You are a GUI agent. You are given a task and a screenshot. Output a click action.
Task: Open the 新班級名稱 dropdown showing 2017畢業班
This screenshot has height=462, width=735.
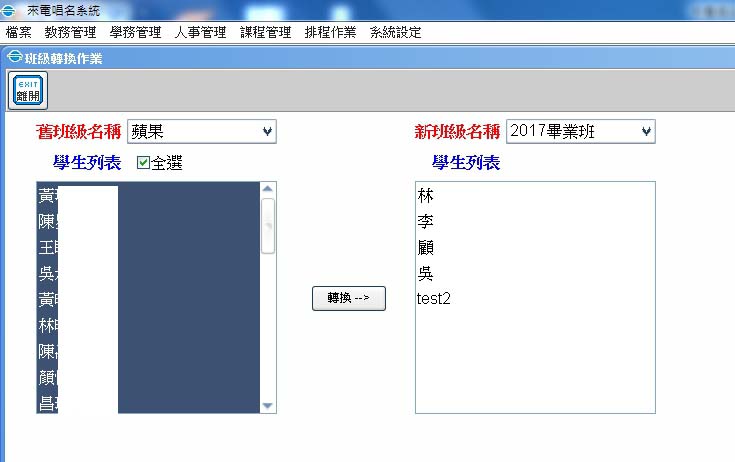(x=580, y=131)
